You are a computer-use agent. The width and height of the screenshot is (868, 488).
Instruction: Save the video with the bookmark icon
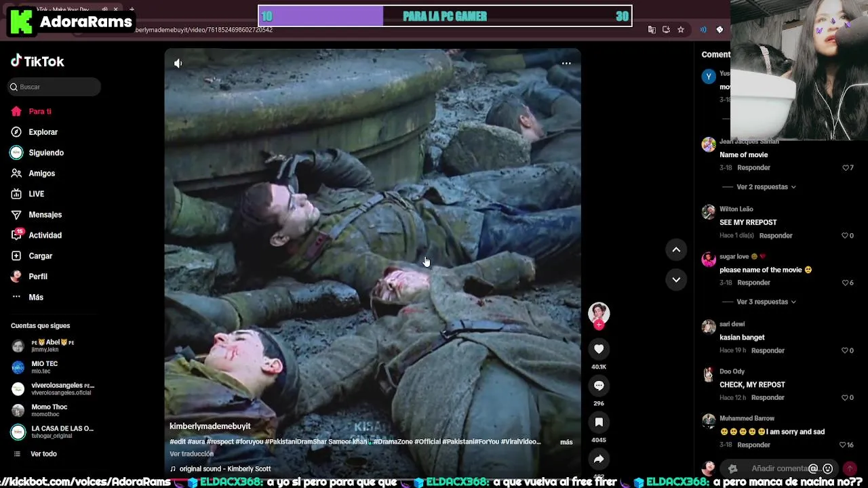coord(599,422)
